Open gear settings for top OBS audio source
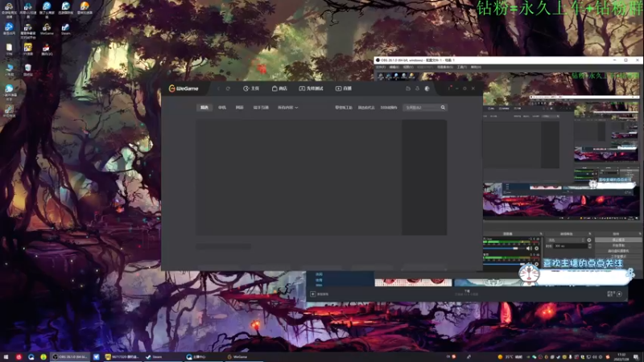This screenshot has width=644, height=362. [536, 249]
